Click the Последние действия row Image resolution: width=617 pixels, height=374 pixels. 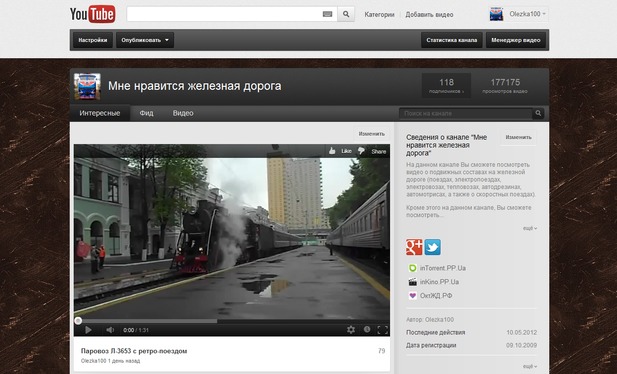(x=471, y=332)
